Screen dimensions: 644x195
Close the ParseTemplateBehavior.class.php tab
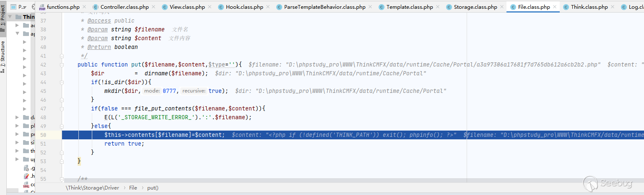point(371,7)
